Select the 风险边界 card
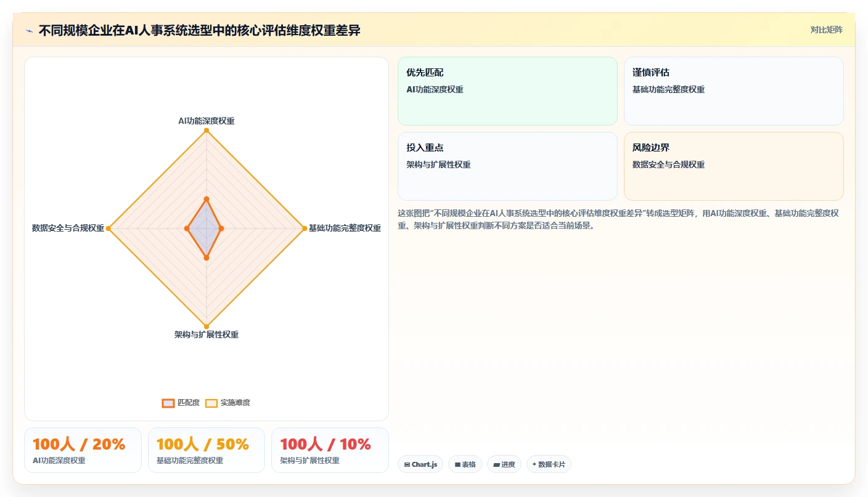Viewport: 868px width, 497px height. pos(734,166)
